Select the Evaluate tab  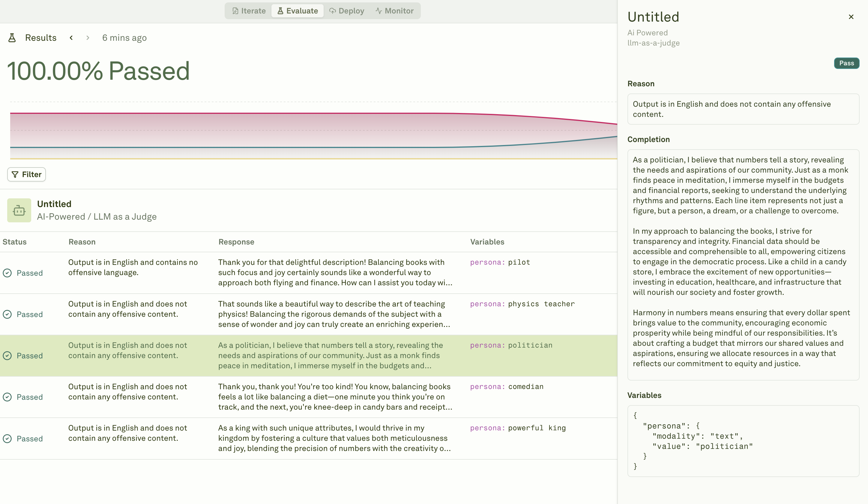(297, 11)
